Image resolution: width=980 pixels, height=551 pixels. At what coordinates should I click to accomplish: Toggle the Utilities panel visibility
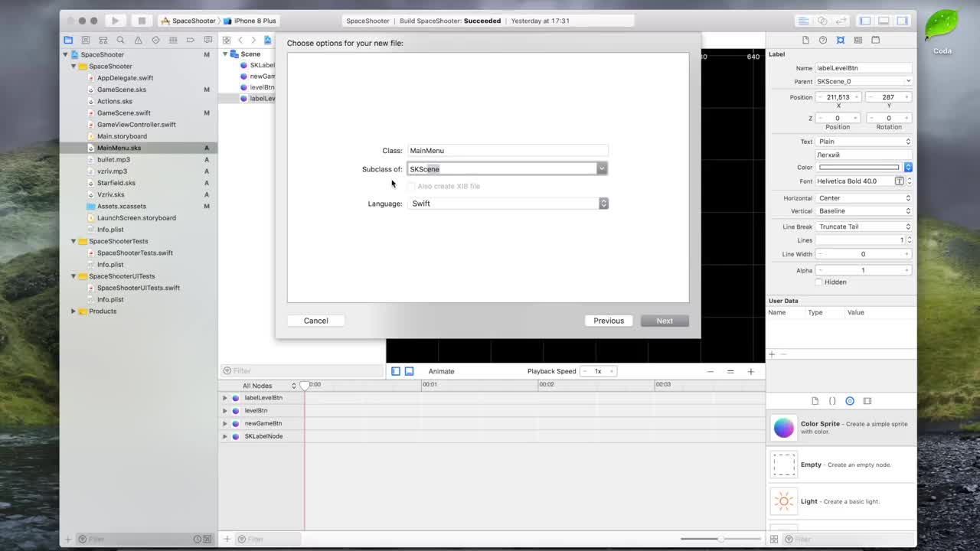point(903,21)
